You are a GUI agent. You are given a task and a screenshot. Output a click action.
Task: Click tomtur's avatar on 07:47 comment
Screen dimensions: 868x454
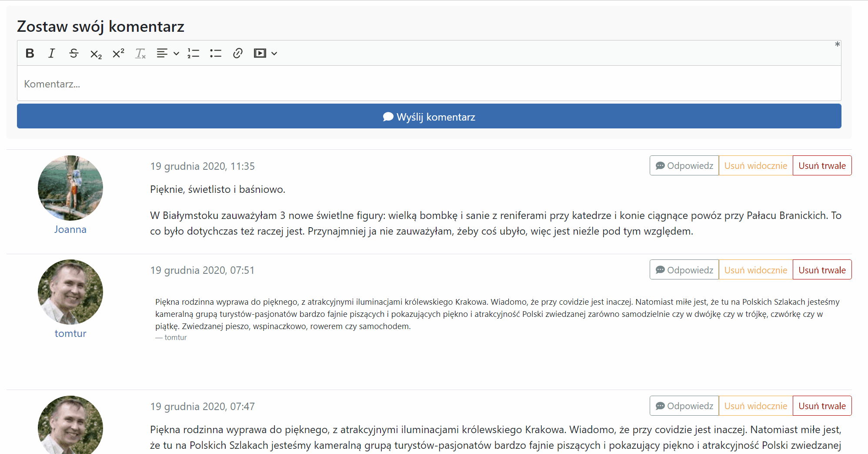point(70,425)
